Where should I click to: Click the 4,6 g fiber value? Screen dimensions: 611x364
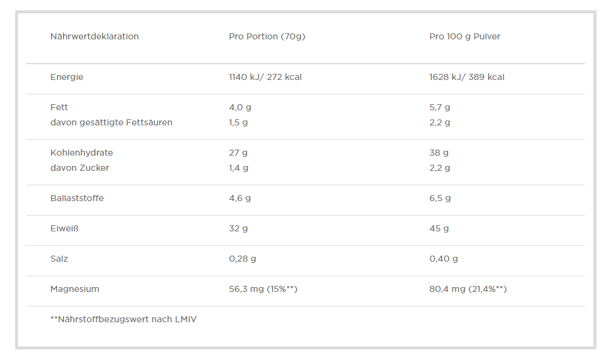240,199
